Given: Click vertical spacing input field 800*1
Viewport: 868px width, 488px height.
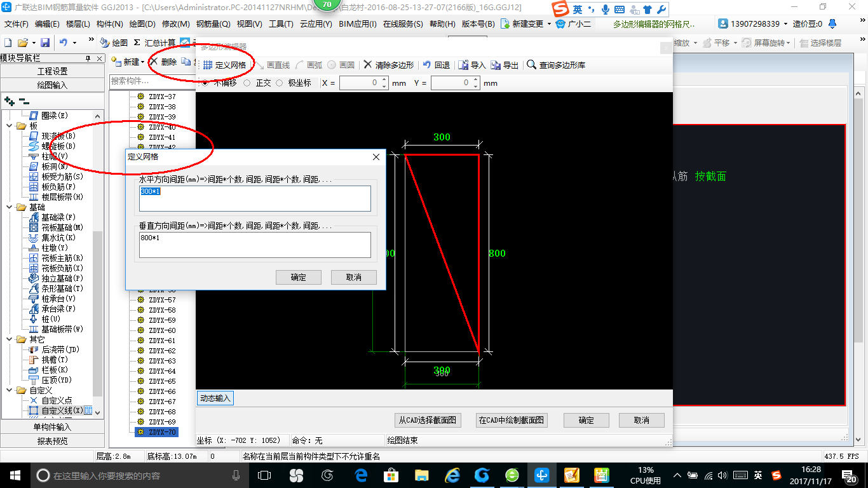Looking at the screenshot, I should coord(255,245).
